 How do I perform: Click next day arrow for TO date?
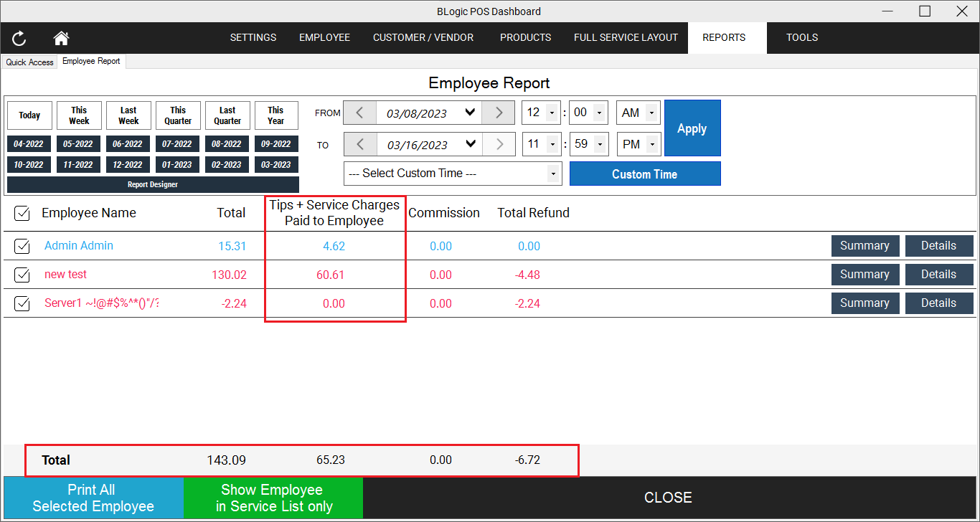(x=499, y=144)
